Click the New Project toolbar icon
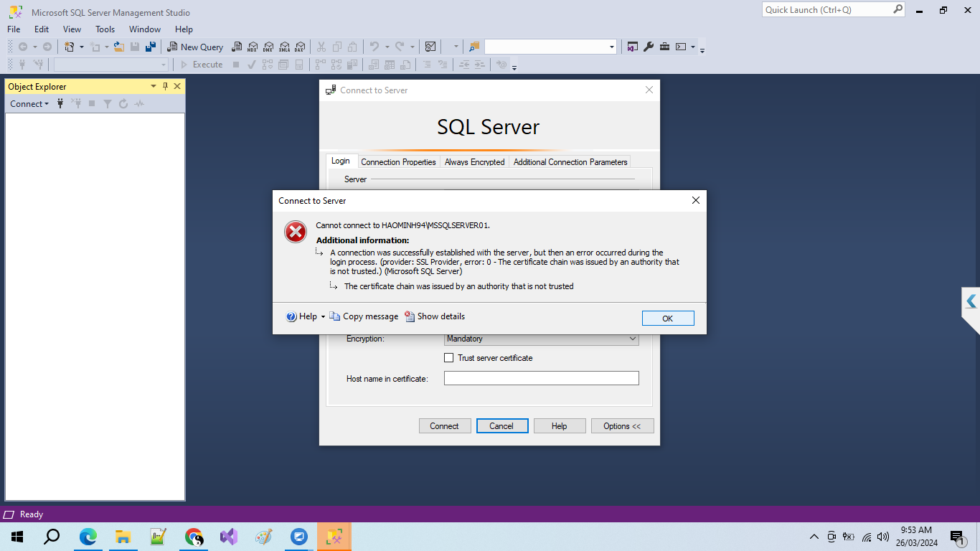The image size is (980, 551). pyautogui.click(x=70, y=47)
